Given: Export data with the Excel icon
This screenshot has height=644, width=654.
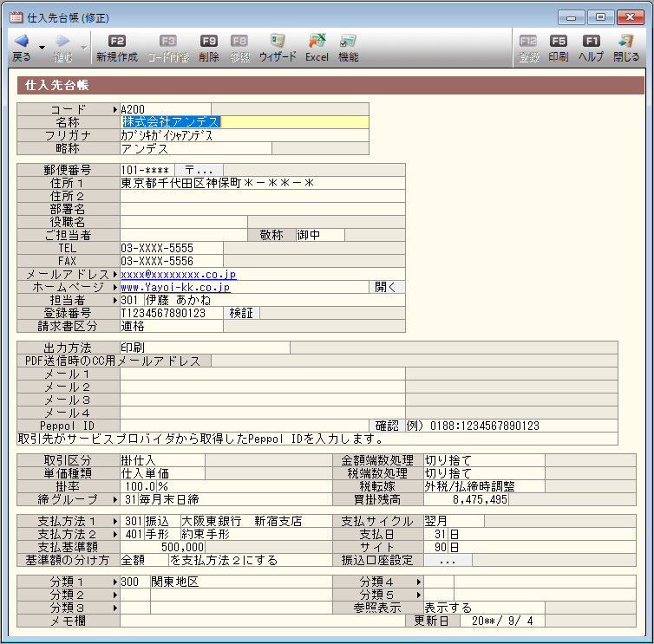Looking at the screenshot, I should [317, 41].
